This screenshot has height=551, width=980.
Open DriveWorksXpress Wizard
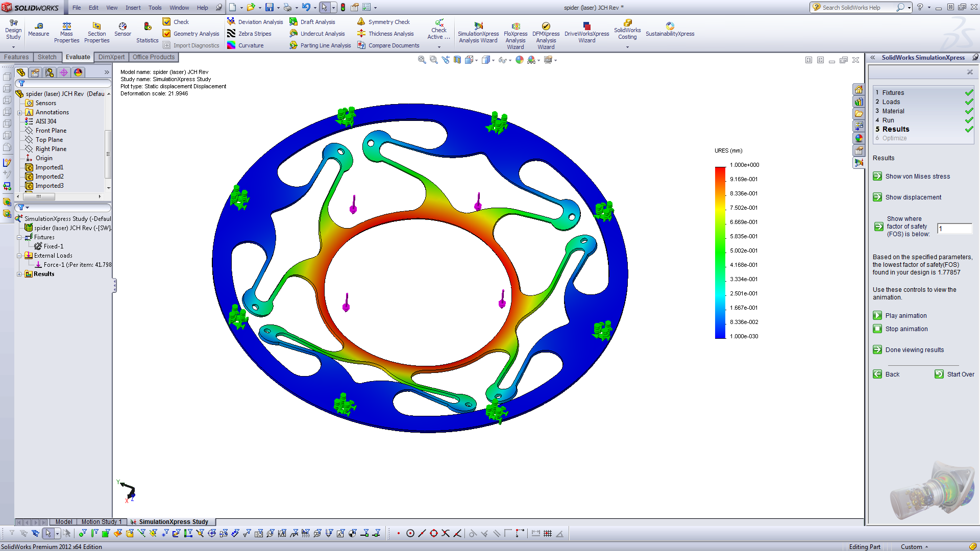pos(586,33)
